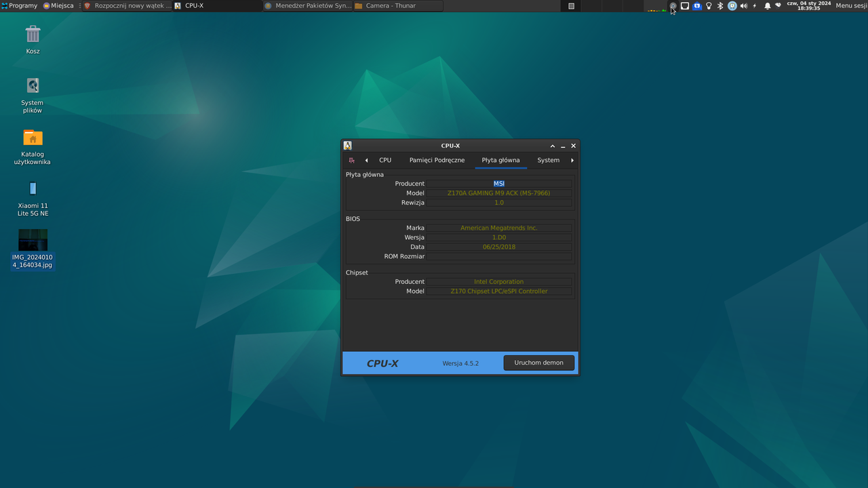Select the Płyta główna tab
The width and height of the screenshot is (868, 488).
tap(500, 160)
